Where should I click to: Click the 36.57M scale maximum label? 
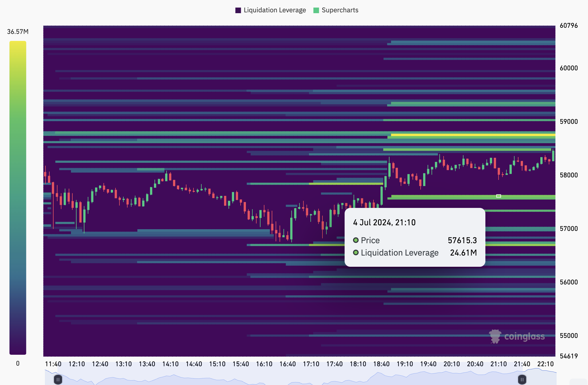(18, 32)
